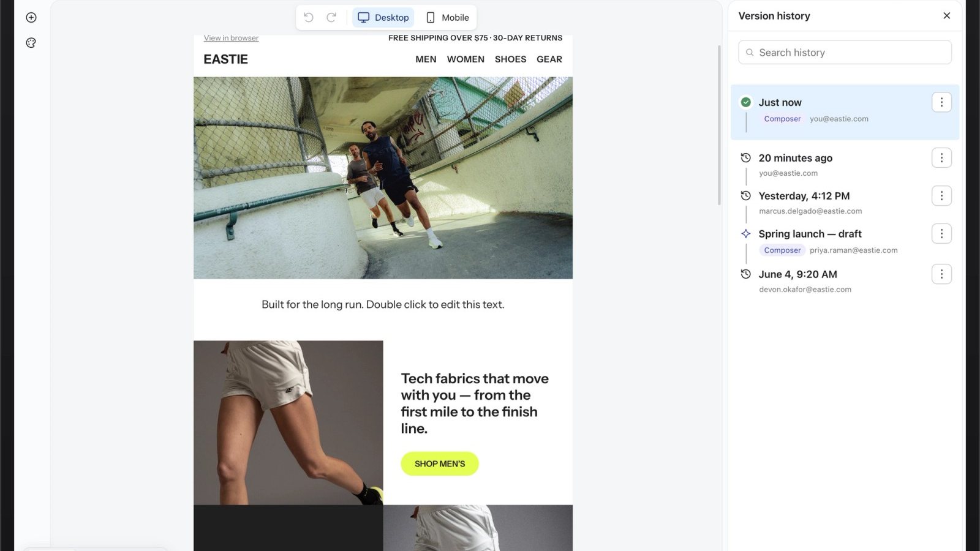The image size is (980, 551).
Task: Open options menu for 20 minutes ago version
Action: click(x=942, y=158)
